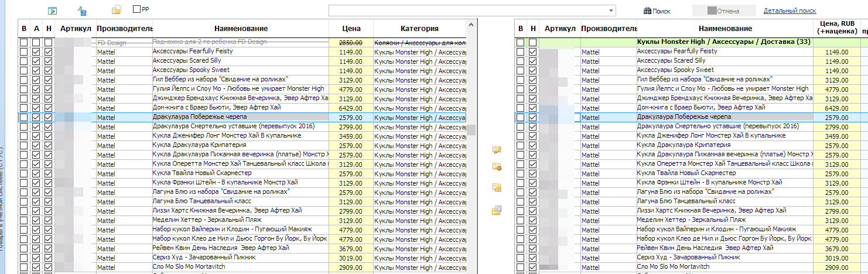Viewport: 868px width, 274px height.
Task: Click price 3679.00 in left table
Action: click(x=351, y=249)
